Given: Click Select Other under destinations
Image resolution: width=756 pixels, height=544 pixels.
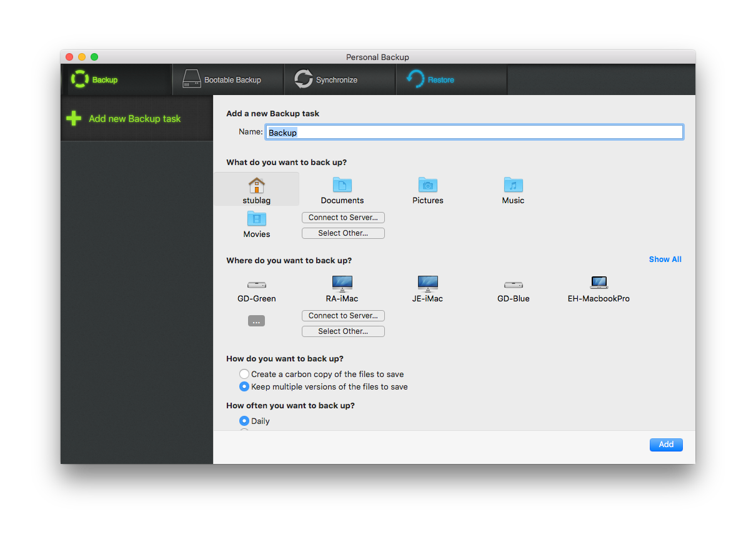Looking at the screenshot, I should 343,331.
